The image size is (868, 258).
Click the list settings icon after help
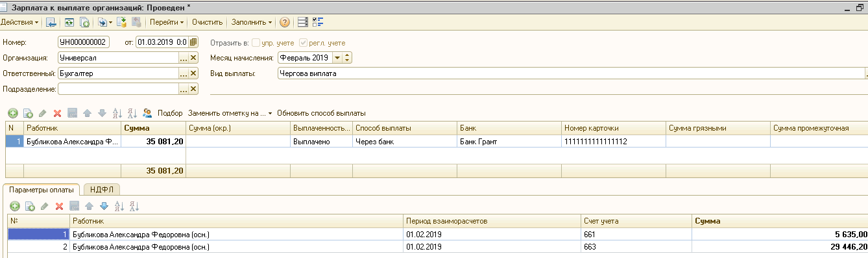(x=302, y=22)
